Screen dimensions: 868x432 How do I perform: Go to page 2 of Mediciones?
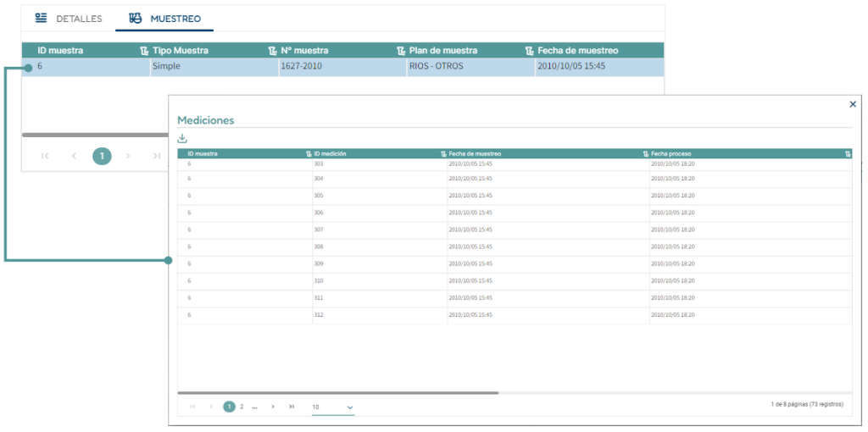242,407
